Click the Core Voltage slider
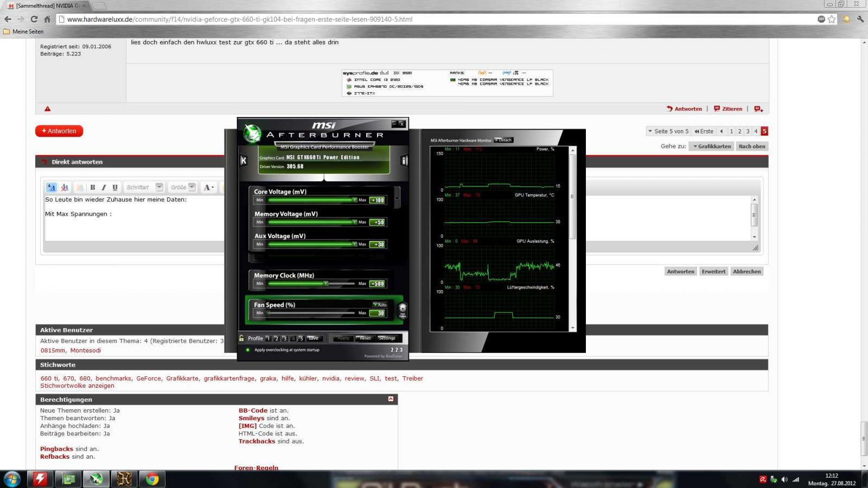This screenshot has height=488, width=868. [311, 200]
